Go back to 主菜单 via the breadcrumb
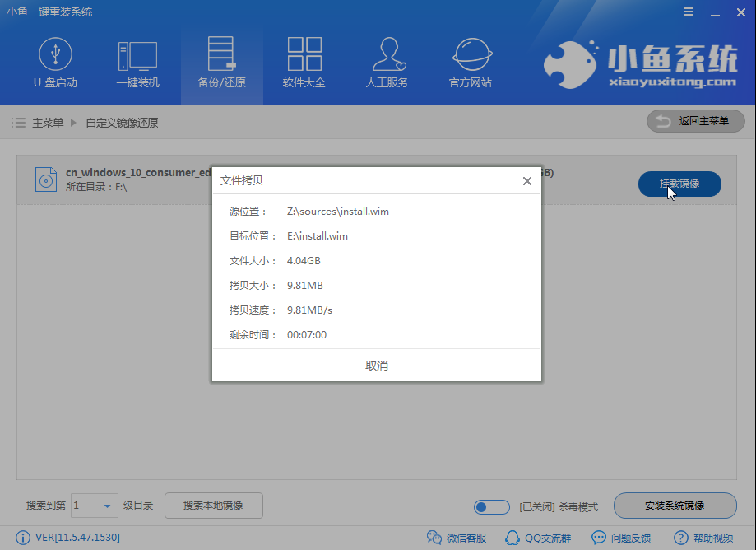This screenshot has width=756, height=550. tap(46, 121)
